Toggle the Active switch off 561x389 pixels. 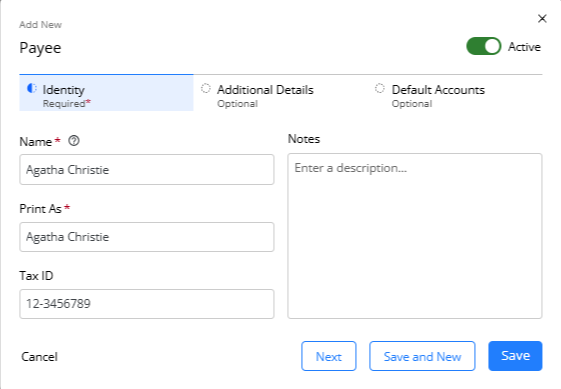tap(483, 47)
